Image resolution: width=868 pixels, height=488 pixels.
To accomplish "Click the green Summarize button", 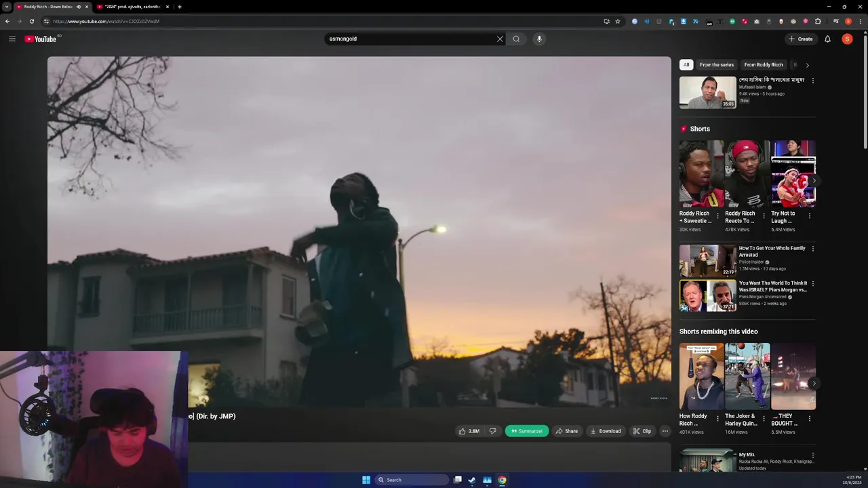I will (527, 431).
